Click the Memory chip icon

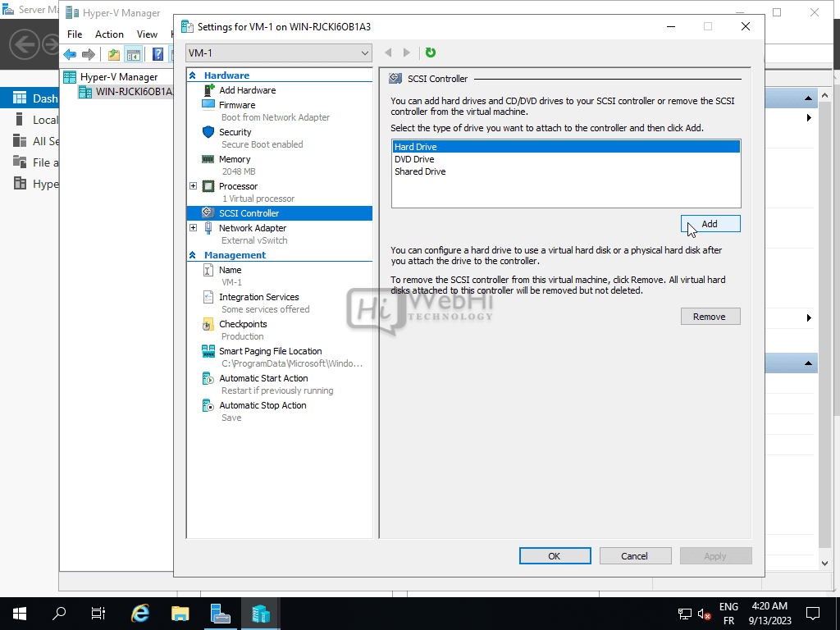[208, 159]
